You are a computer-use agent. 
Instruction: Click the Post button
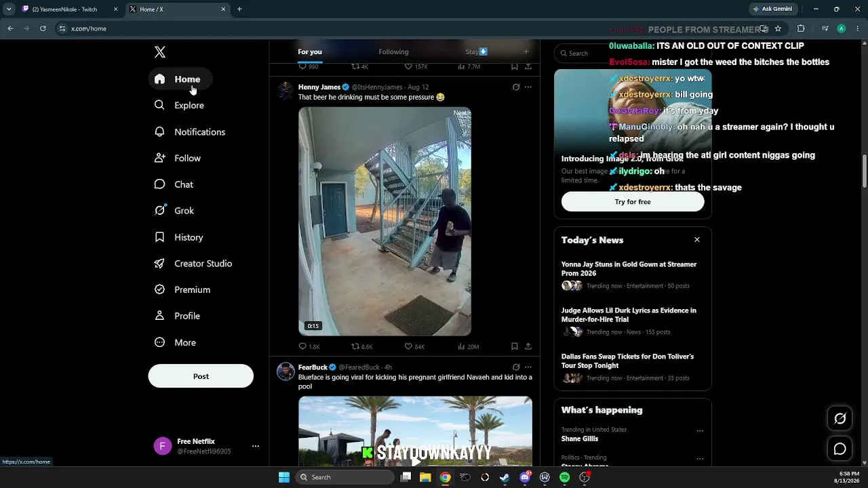point(201,376)
